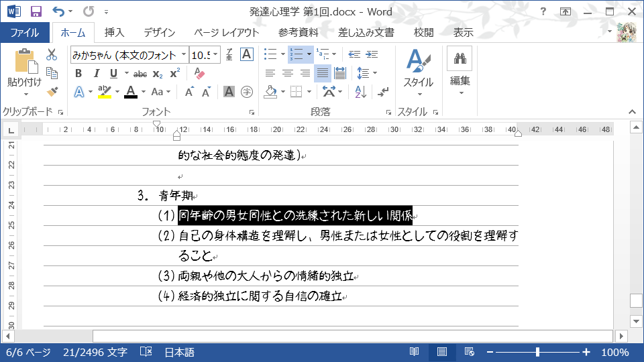
Task: Click the 編集 editing button
Action: 460,70
